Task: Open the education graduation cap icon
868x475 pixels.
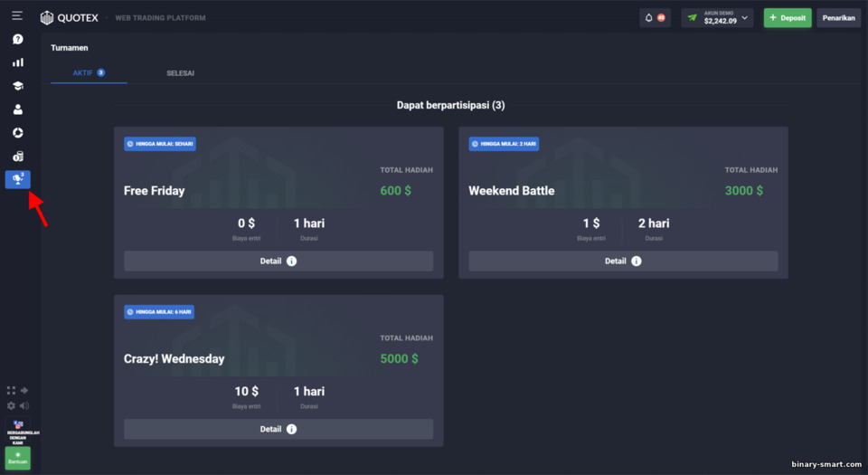Action: coord(18,86)
